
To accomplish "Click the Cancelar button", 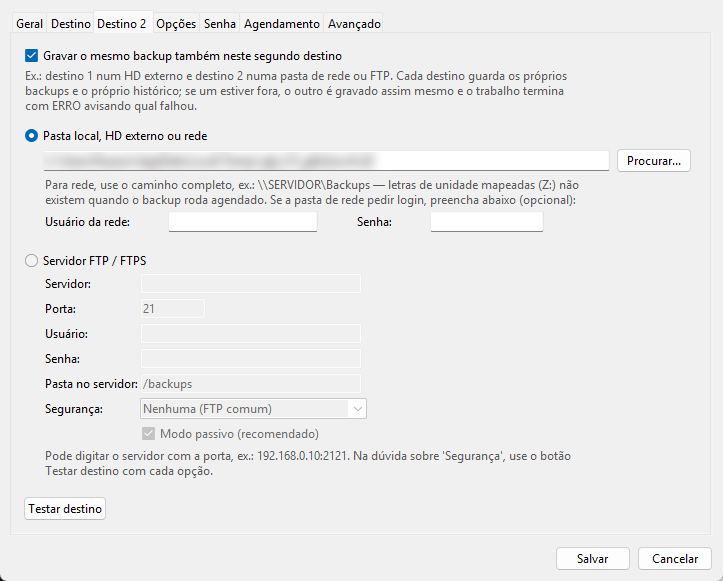I will pos(675,558).
